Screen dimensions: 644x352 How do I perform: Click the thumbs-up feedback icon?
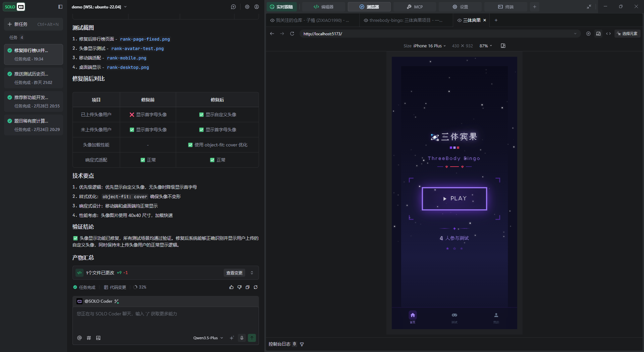(x=231, y=287)
